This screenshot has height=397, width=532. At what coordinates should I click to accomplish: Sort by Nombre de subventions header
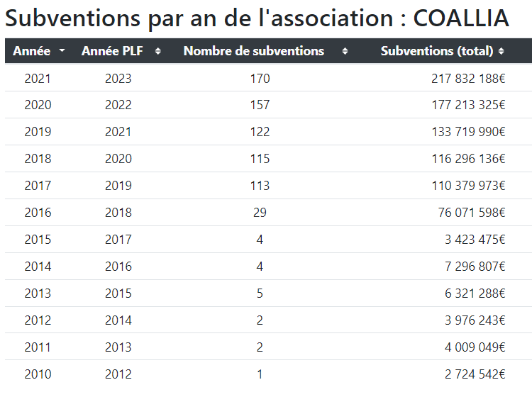click(x=253, y=51)
